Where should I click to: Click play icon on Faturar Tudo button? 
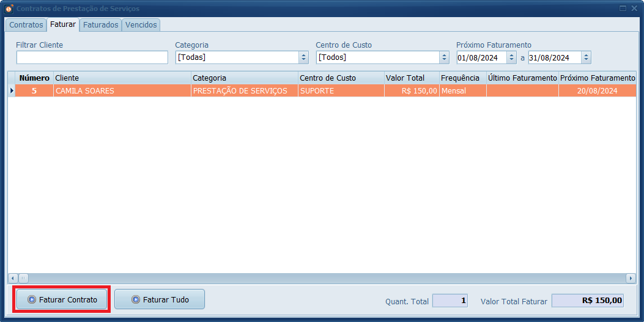click(x=135, y=300)
